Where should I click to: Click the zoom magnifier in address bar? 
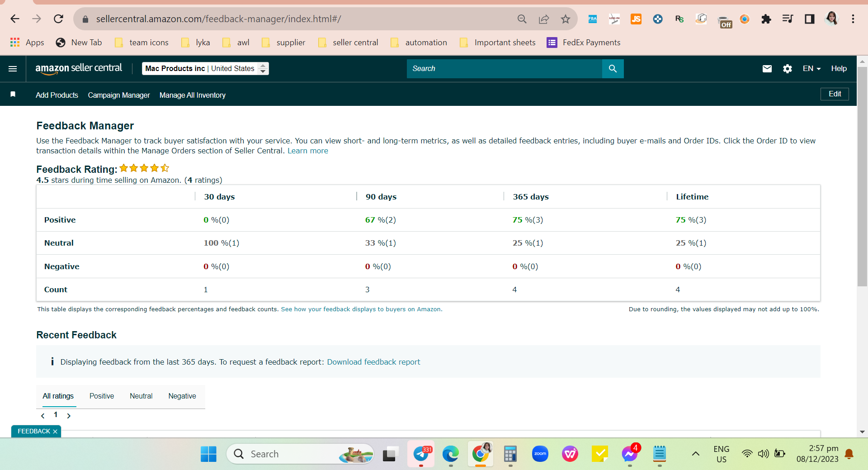(522, 19)
